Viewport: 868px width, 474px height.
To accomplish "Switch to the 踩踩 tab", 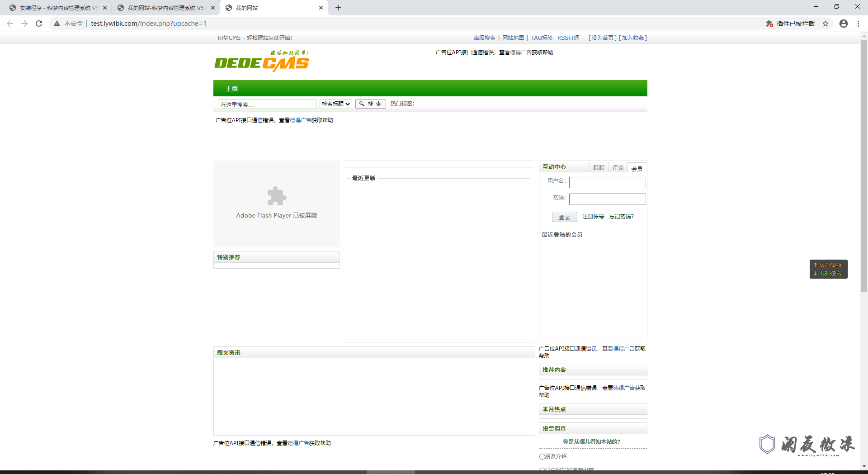I will tap(599, 167).
